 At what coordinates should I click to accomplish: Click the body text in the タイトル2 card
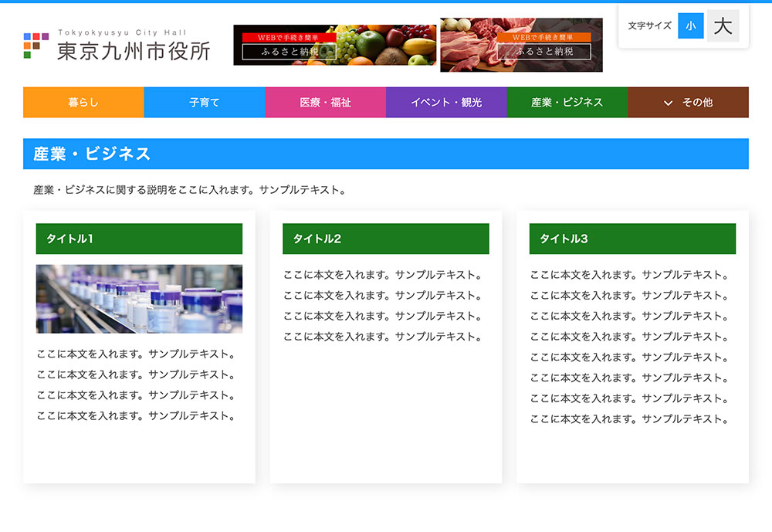tap(382, 306)
